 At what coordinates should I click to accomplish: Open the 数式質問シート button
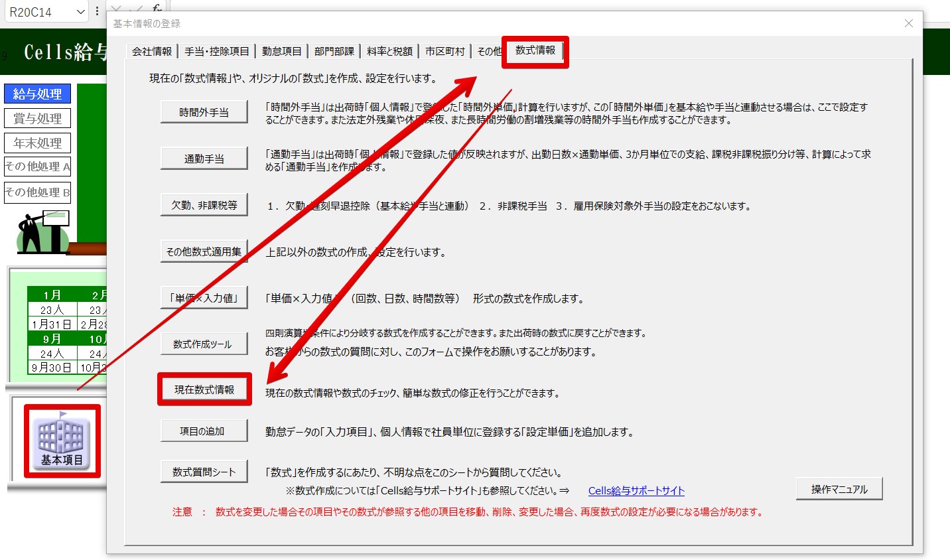[x=204, y=472]
